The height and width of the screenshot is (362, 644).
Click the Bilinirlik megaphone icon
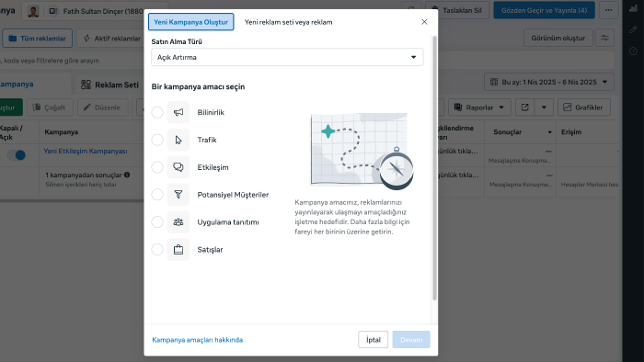[178, 112]
